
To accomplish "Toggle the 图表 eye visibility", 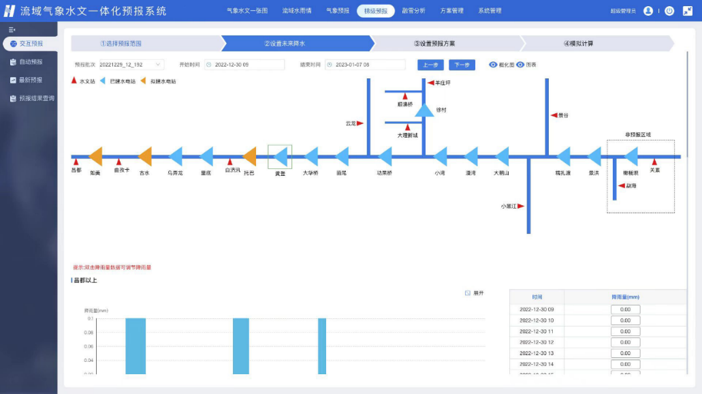I will coord(520,64).
